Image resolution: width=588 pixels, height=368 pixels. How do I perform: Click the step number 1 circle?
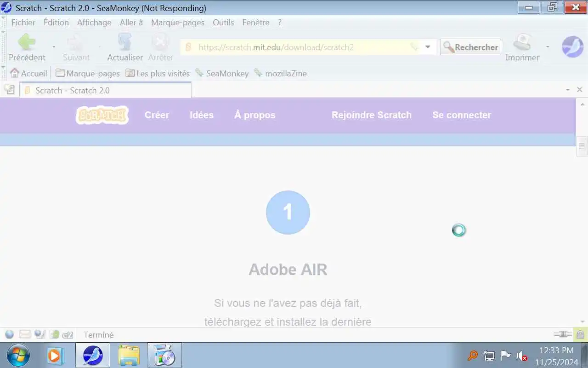point(288,213)
